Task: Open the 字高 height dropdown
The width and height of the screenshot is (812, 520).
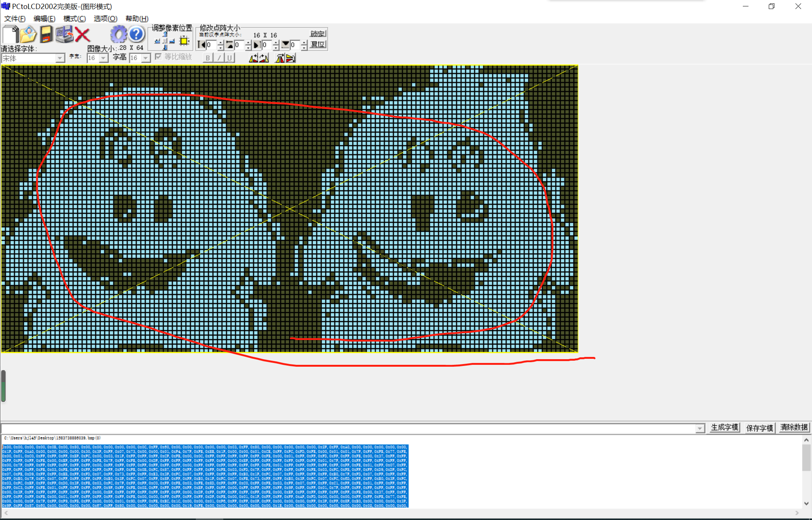Action: click(x=146, y=58)
